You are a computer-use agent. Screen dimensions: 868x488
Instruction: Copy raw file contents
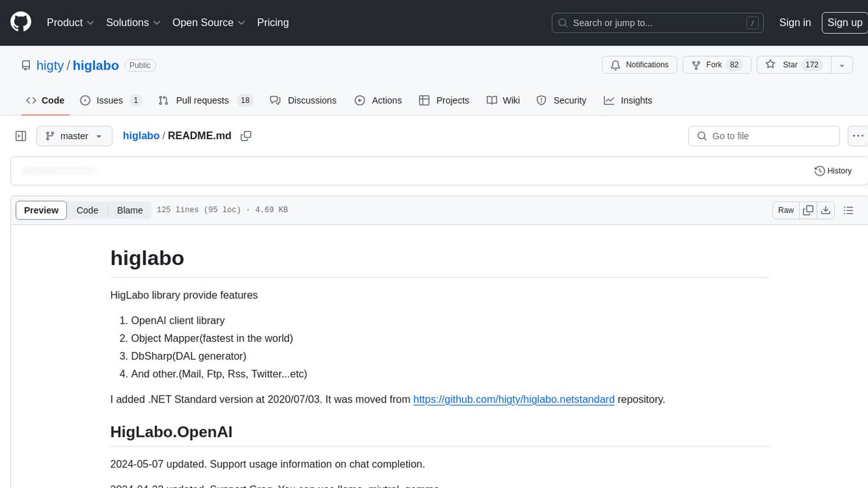pos(808,210)
